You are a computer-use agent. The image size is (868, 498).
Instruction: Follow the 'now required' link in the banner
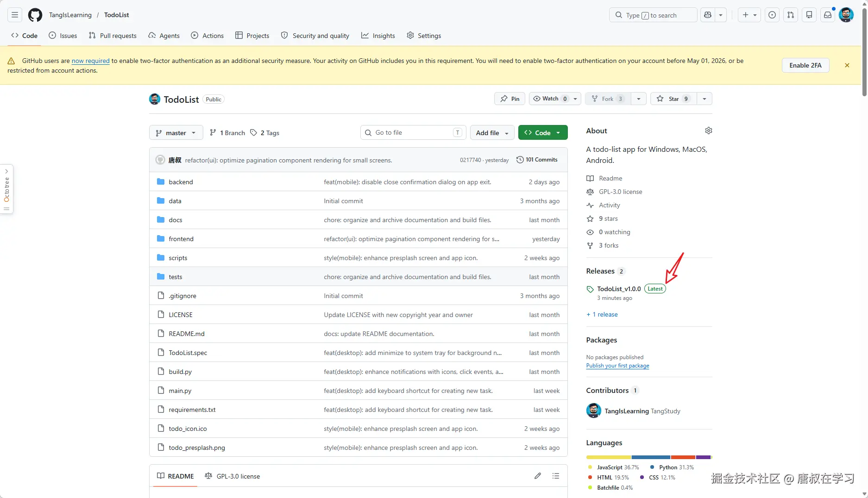(x=91, y=61)
